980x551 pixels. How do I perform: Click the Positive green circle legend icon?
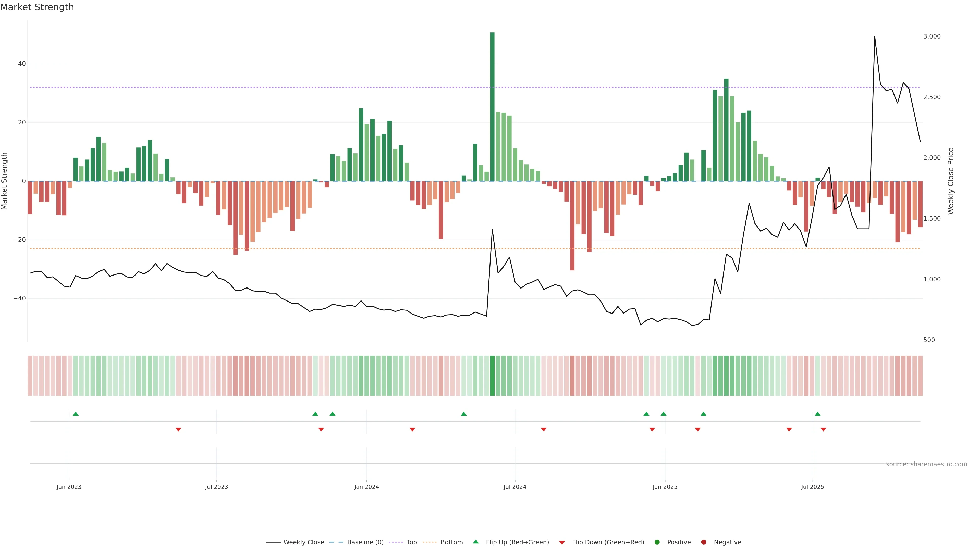click(x=657, y=542)
